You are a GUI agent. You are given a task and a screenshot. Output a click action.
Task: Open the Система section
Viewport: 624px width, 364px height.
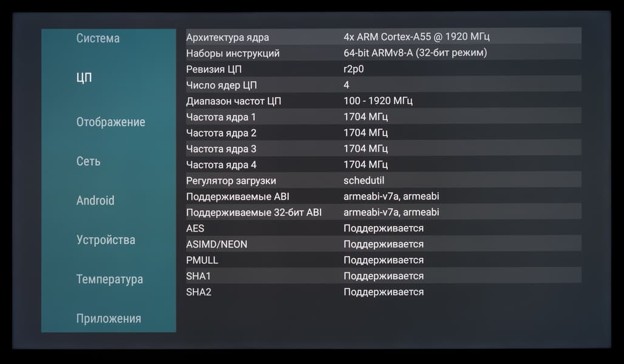98,38
